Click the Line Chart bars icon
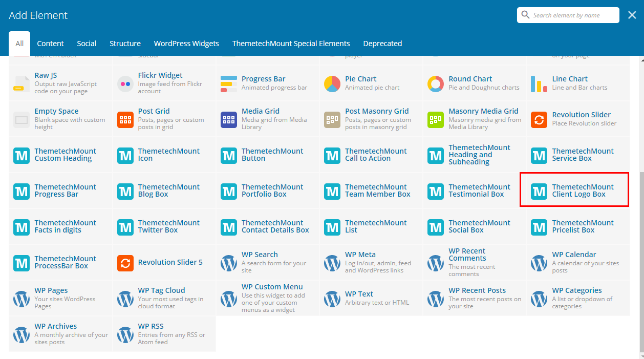The width and height of the screenshot is (644, 359). coord(539,83)
